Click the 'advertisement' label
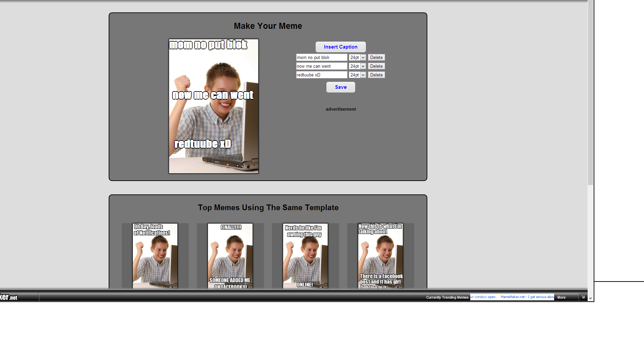This screenshot has height=362, width=644. [x=341, y=109]
